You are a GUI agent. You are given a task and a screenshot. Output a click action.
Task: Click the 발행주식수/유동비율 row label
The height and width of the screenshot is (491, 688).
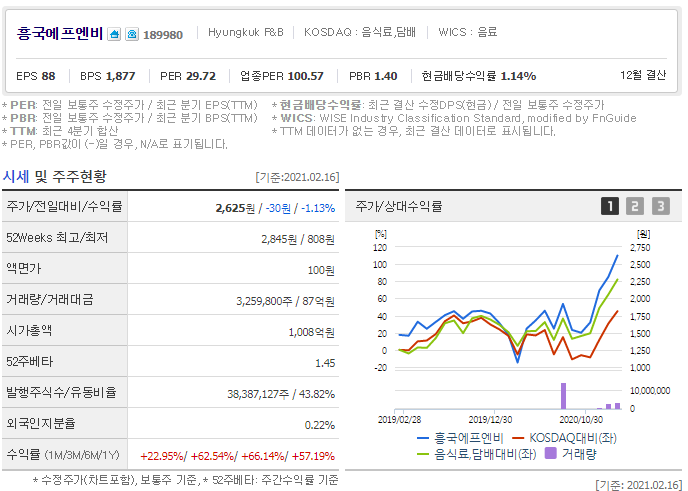pos(61,392)
